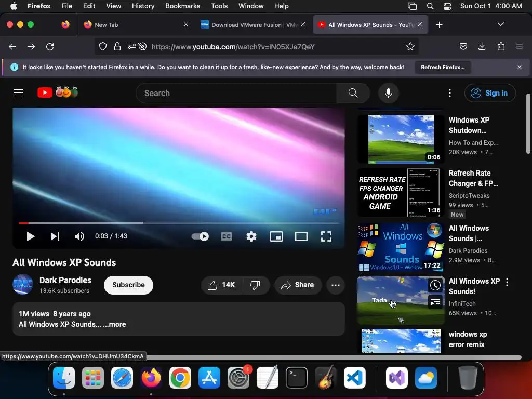This screenshot has height=399, width=532.
Task: Play the YouTube video
Action: (x=31, y=236)
